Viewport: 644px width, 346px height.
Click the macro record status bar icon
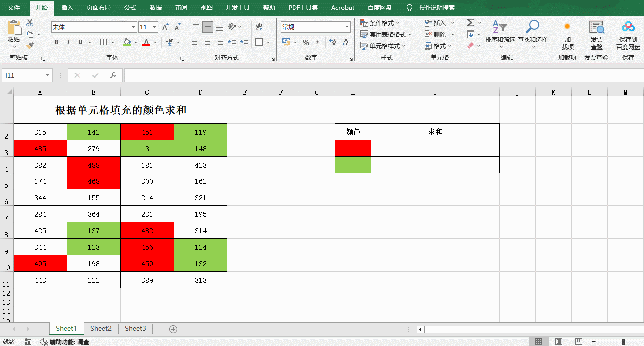tap(28, 342)
